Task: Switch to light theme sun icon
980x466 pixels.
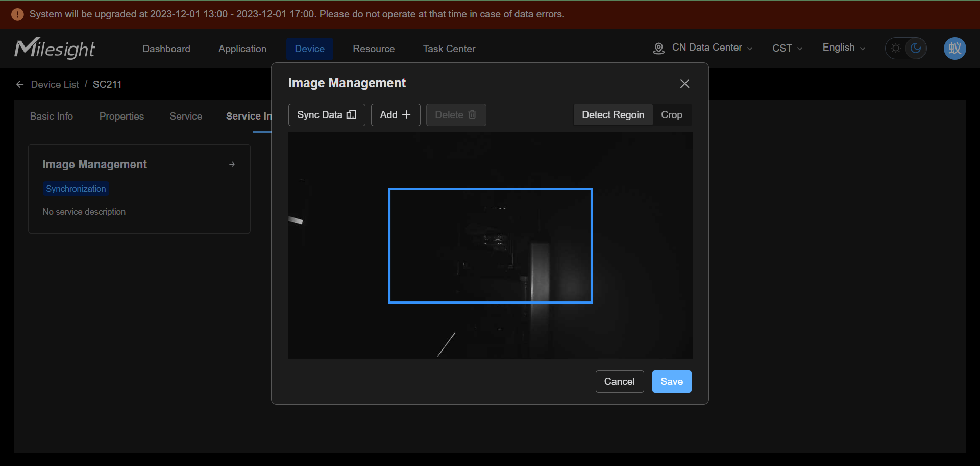Action: click(x=896, y=49)
